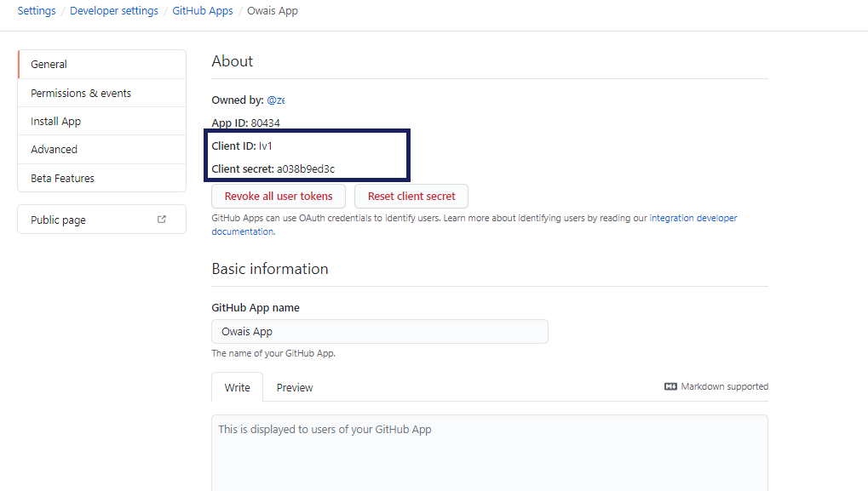This screenshot has width=868, height=491.
Task: Click Revoke all user tokens
Action: tap(278, 196)
